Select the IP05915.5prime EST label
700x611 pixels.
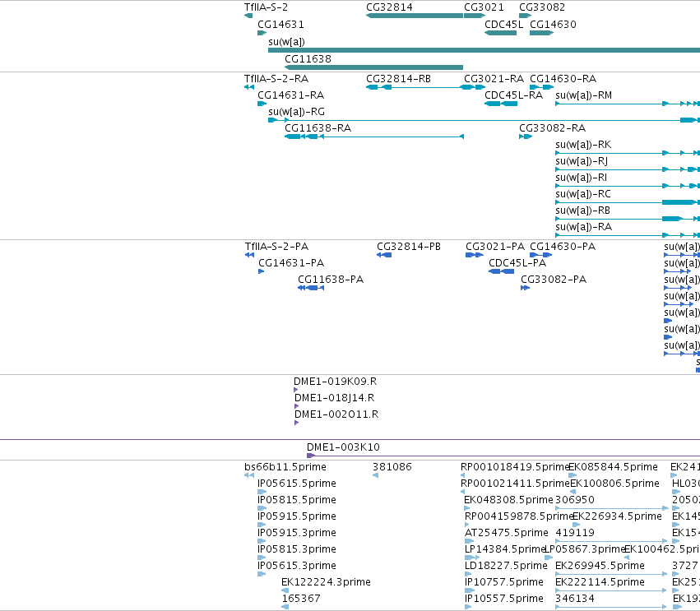coord(297,516)
